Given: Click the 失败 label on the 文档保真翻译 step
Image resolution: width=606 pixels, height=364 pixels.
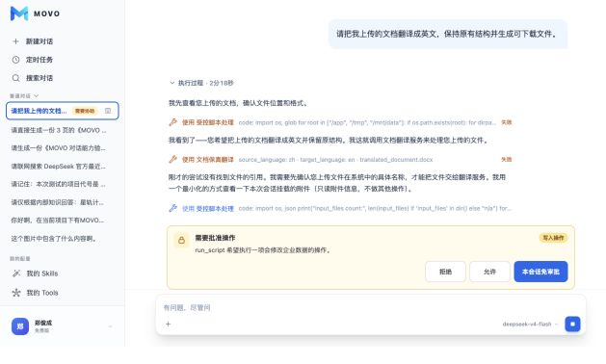Looking at the screenshot, I should click(x=507, y=159).
